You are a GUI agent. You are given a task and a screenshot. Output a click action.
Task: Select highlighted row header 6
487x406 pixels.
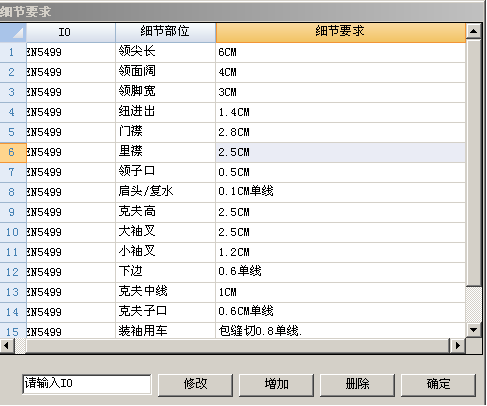pyautogui.click(x=13, y=152)
